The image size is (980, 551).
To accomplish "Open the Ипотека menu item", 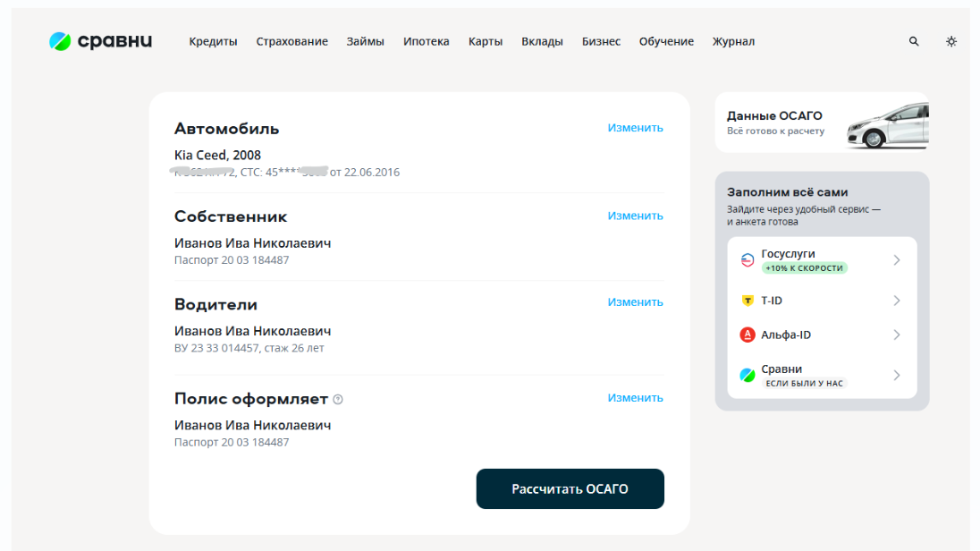I will [x=426, y=41].
